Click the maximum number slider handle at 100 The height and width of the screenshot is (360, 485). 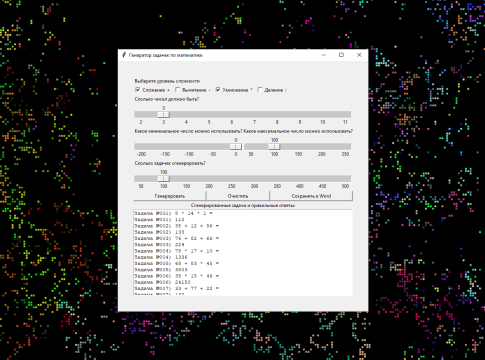(x=274, y=147)
